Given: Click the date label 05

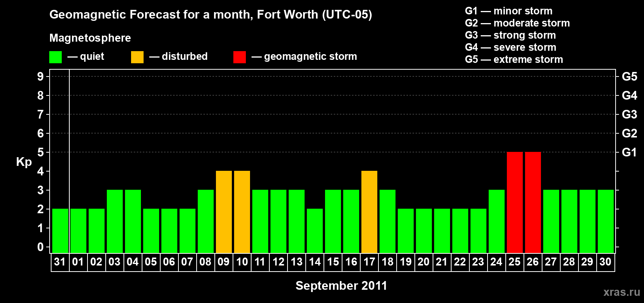Looking at the screenshot, I should [x=151, y=262].
